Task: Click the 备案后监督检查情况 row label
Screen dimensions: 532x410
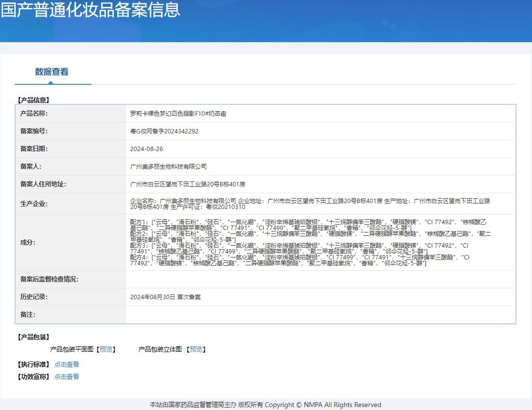Action: click(50, 279)
